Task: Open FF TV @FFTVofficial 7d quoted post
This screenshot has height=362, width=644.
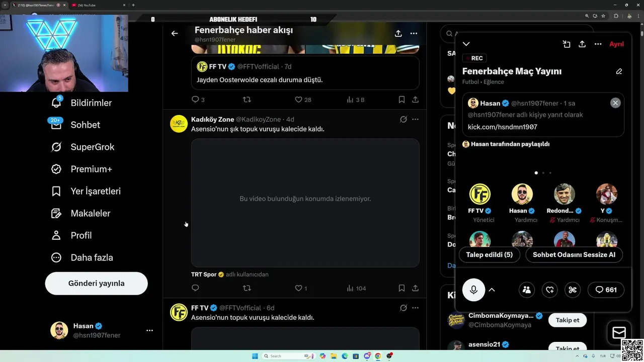Action: click(305, 73)
